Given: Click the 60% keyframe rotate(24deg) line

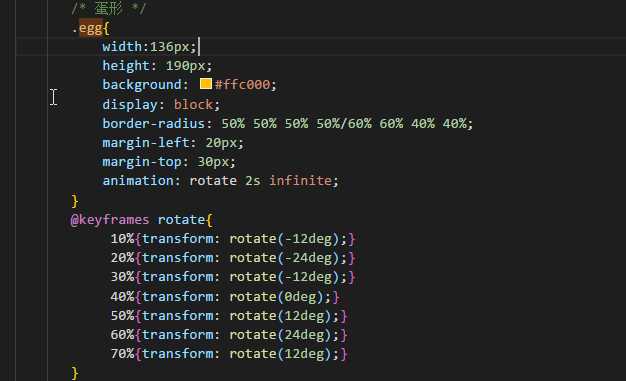Looking at the screenshot, I should coord(229,334).
